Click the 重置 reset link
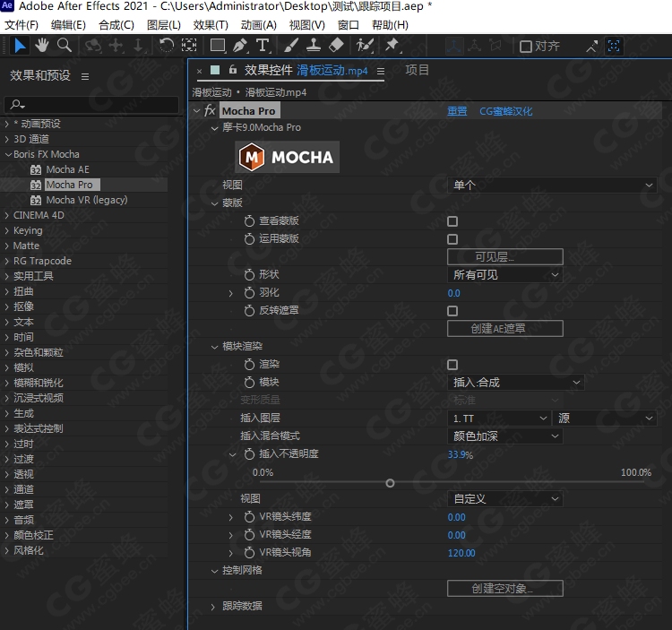Viewport: 672px width, 630px height. click(457, 111)
